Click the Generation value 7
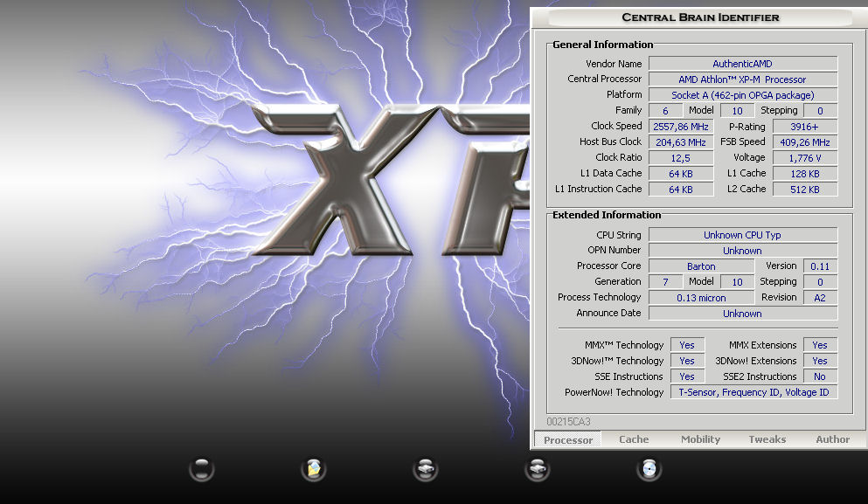Screen dimensions: 868x504 [665, 282]
